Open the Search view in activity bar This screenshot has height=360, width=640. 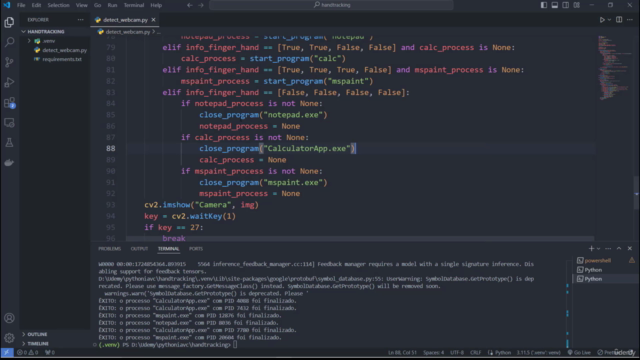click(9, 42)
